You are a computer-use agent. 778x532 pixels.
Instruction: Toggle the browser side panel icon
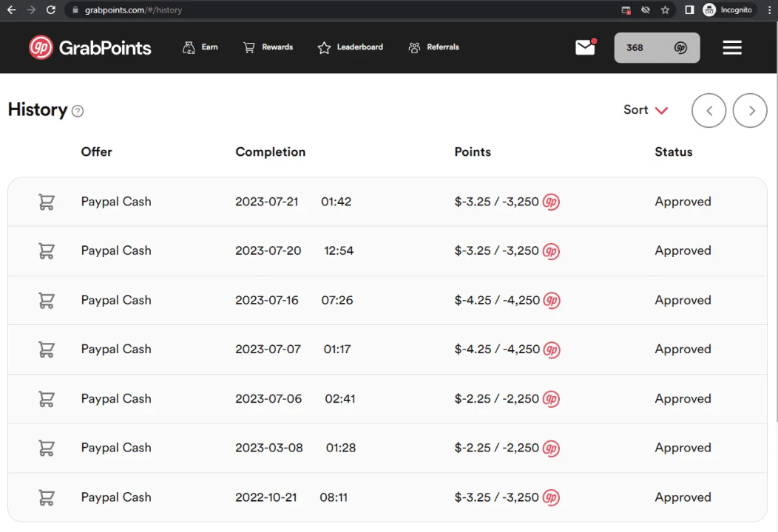(x=689, y=10)
